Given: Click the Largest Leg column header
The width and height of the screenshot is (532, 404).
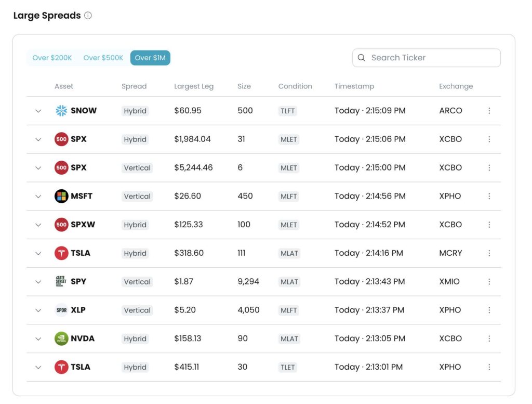Looking at the screenshot, I should [x=194, y=86].
